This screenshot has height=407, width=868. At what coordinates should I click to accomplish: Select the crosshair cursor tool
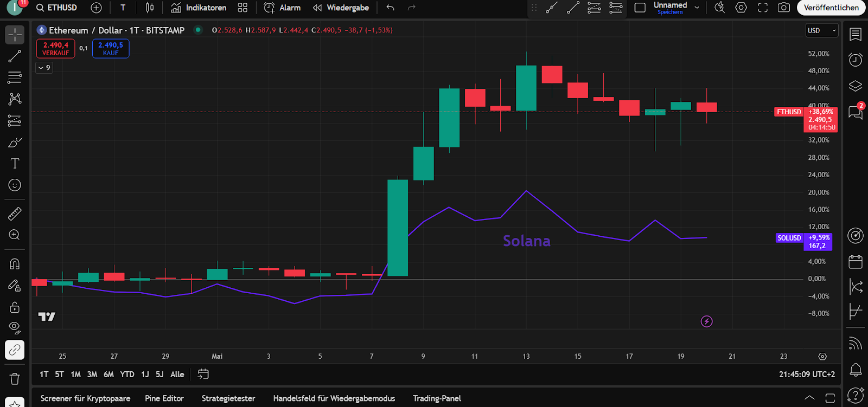(15, 35)
